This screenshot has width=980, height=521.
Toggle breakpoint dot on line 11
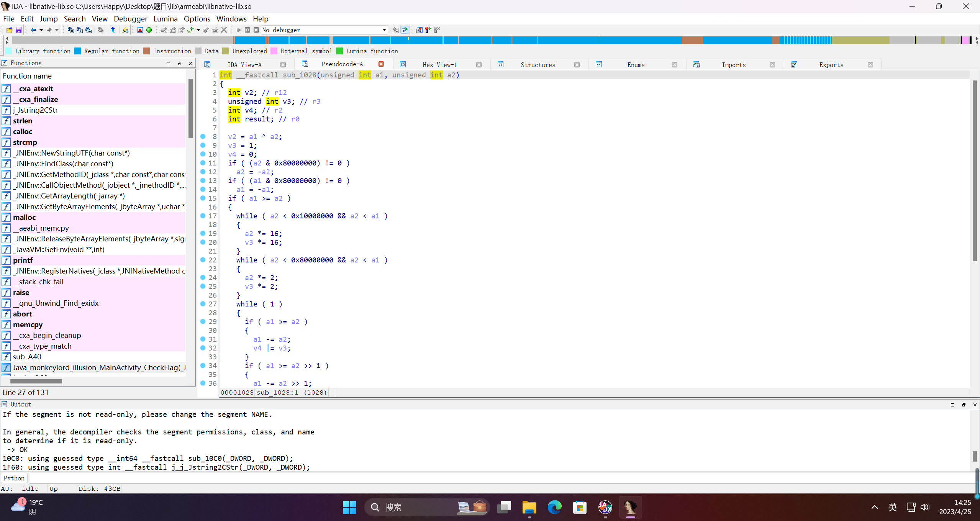pyautogui.click(x=203, y=163)
